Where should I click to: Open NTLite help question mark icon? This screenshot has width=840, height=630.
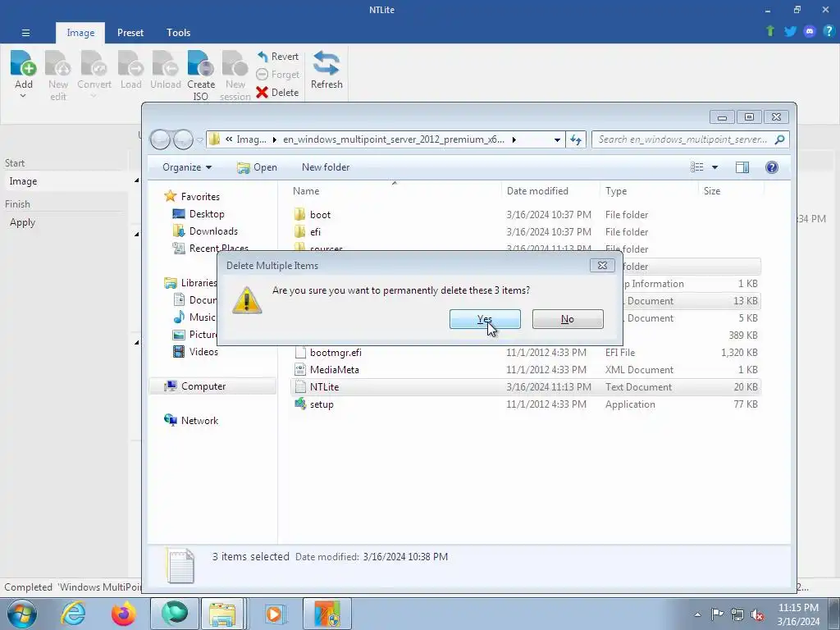click(x=829, y=31)
